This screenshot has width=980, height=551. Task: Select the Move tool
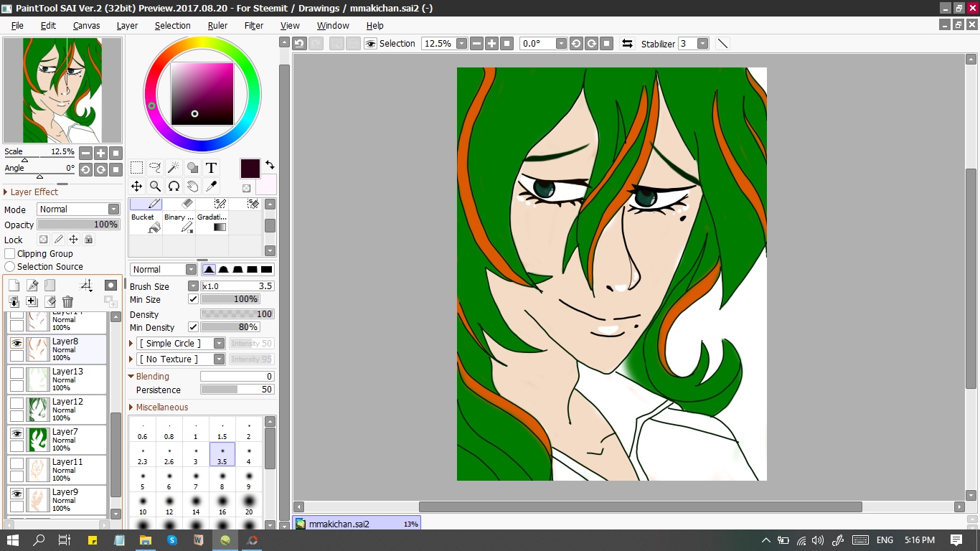click(136, 187)
